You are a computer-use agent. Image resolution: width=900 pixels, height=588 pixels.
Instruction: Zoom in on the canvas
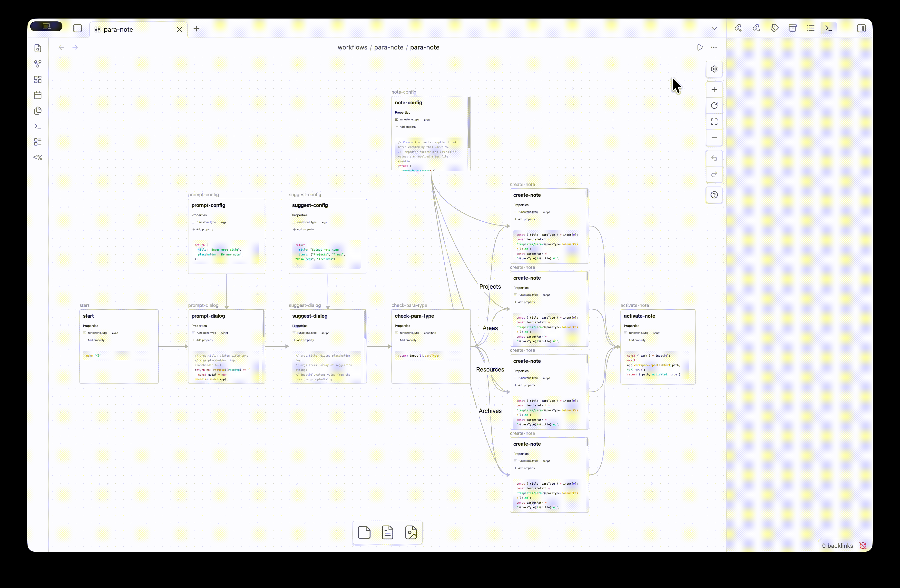point(714,90)
